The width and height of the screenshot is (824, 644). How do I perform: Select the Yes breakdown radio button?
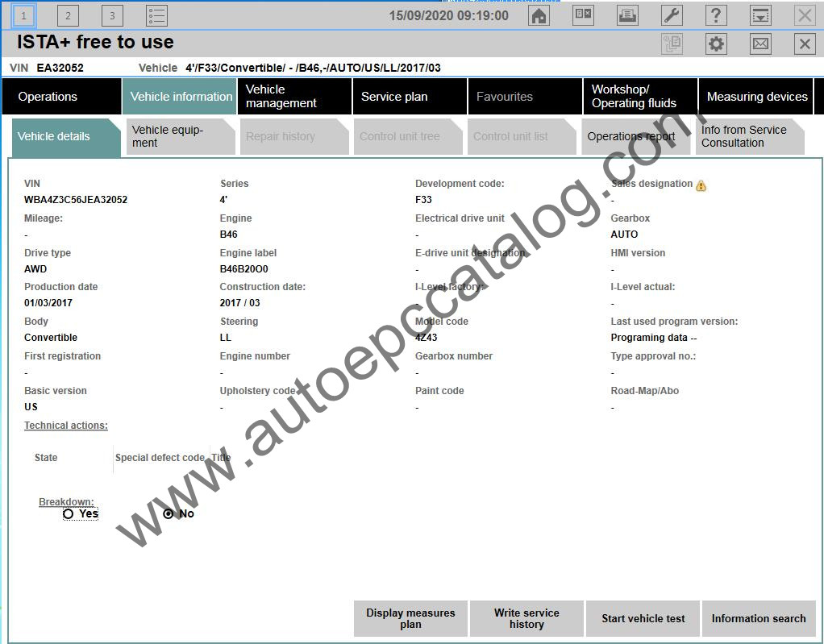coord(69,513)
